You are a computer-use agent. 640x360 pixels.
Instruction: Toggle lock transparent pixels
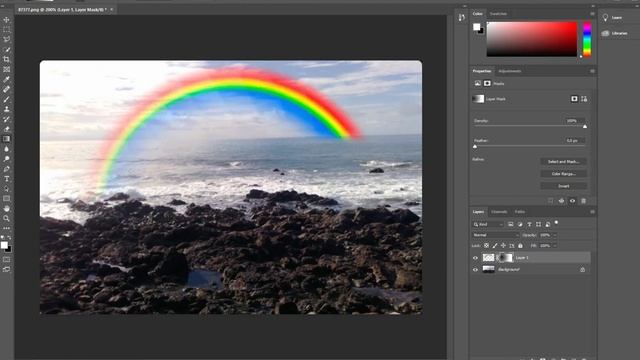click(487, 246)
